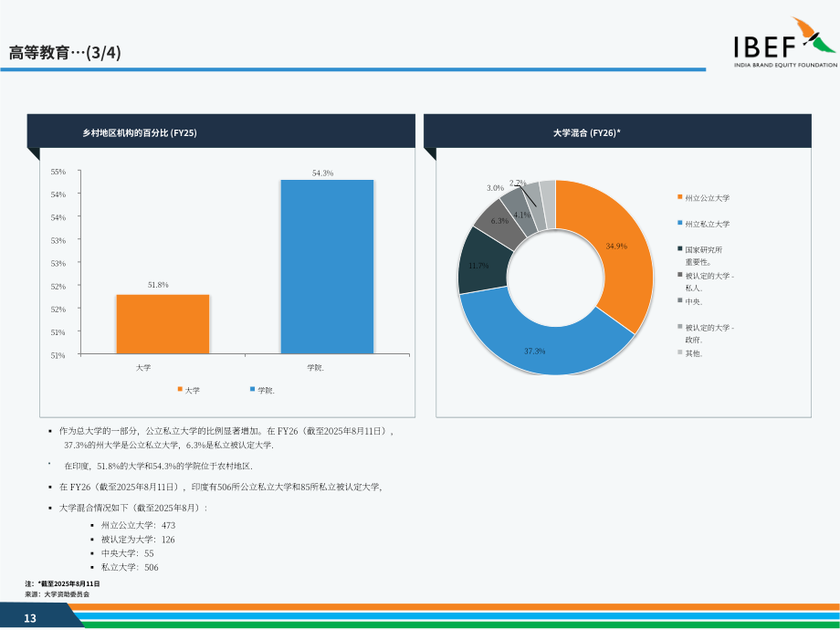Image resolution: width=840 pixels, height=630 pixels.
Task: Click the legend entry 被认定的大学 - 私人
Action: click(x=706, y=282)
